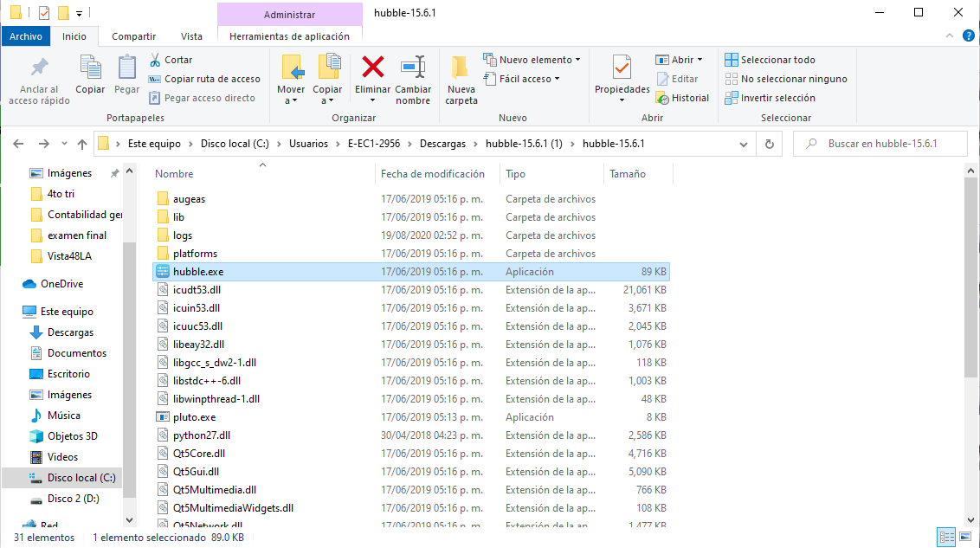
Task: Click the Cambiar nombre rename icon
Action: 413,68
